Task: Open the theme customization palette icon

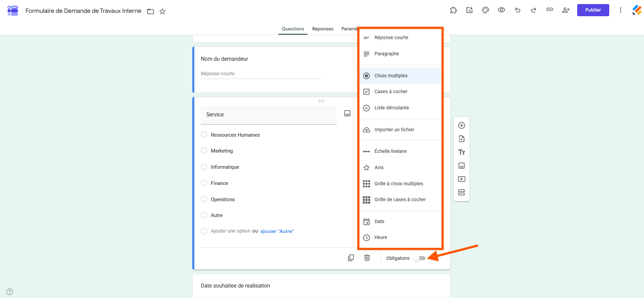Action: click(485, 10)
